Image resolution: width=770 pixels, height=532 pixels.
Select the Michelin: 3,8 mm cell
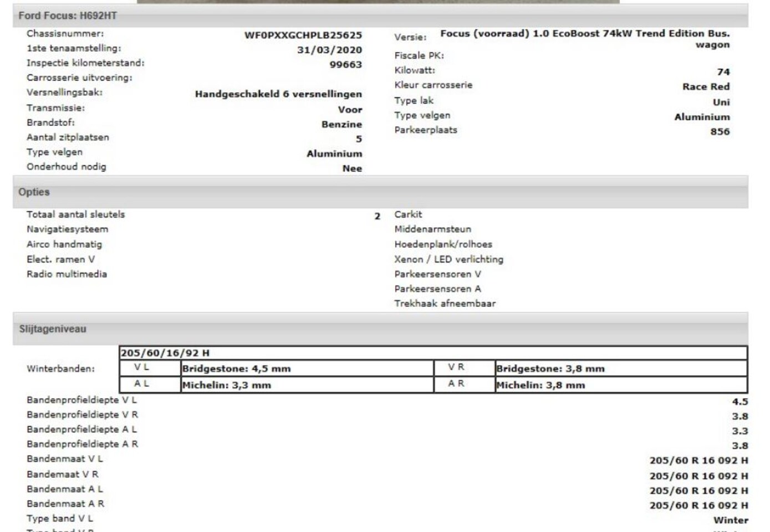coord(540,385)
